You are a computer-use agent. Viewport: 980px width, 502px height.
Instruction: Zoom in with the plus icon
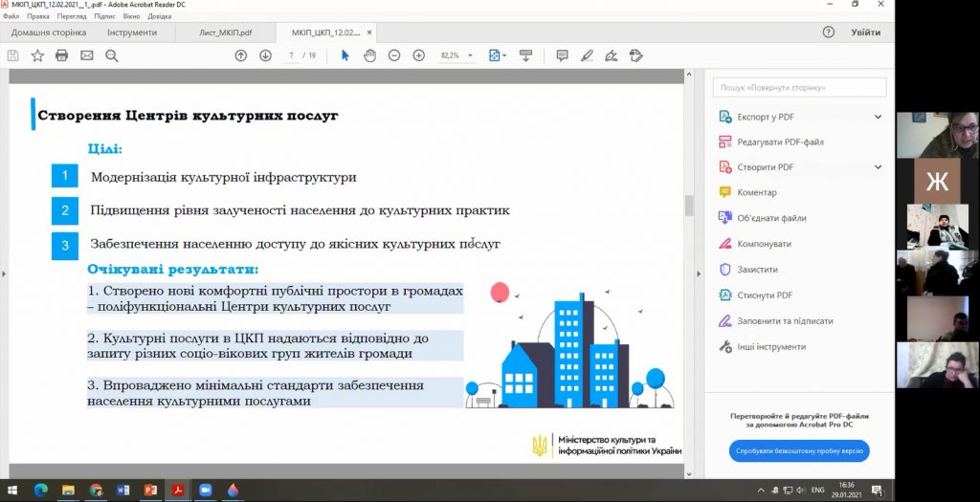pyautogui.click(x=418, y=55)
